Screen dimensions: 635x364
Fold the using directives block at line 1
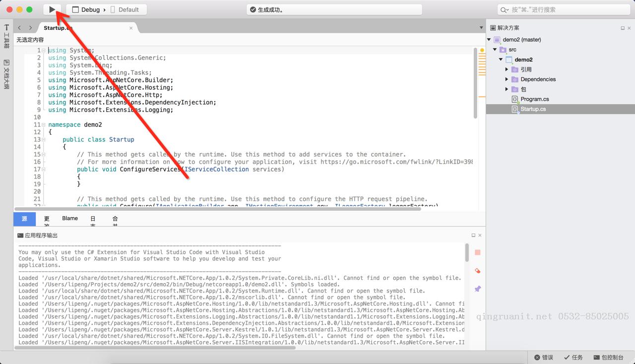(x=44, y=50)
